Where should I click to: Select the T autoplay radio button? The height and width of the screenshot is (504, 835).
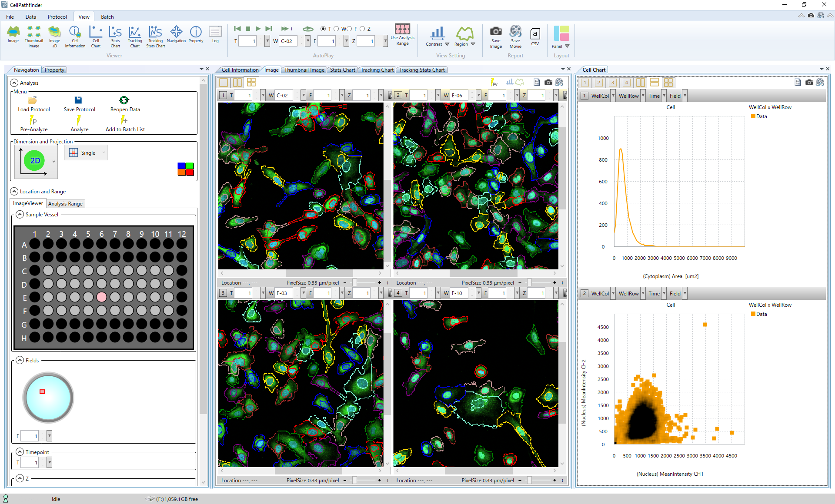coord(323,29)
